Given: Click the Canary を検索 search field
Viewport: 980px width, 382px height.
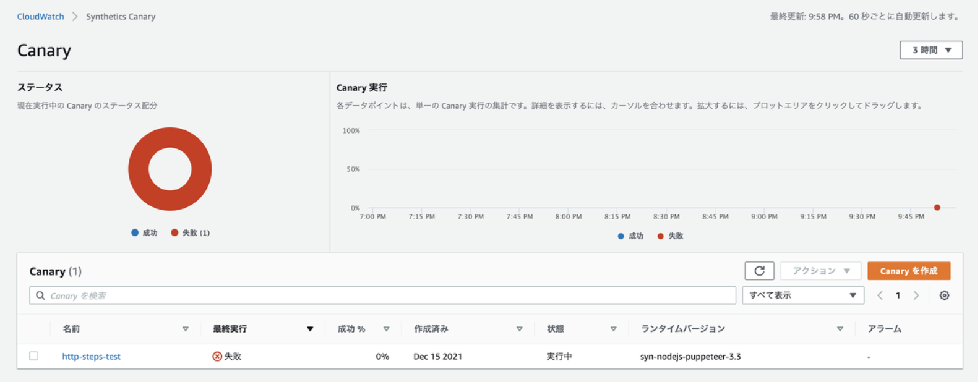Looking at the screenshot, I should [x=382, y=295].
